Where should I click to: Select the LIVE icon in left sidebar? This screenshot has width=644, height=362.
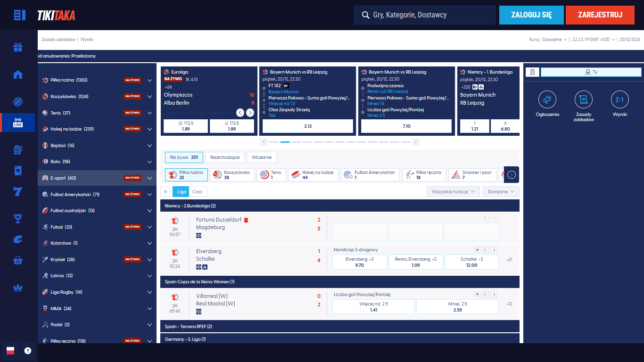tap(18, 123)
